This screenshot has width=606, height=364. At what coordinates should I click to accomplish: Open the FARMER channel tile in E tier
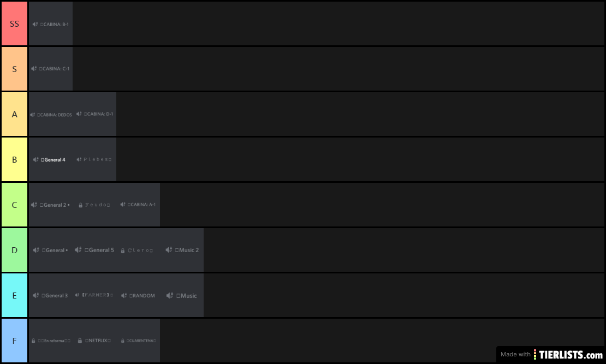[94, 295]
